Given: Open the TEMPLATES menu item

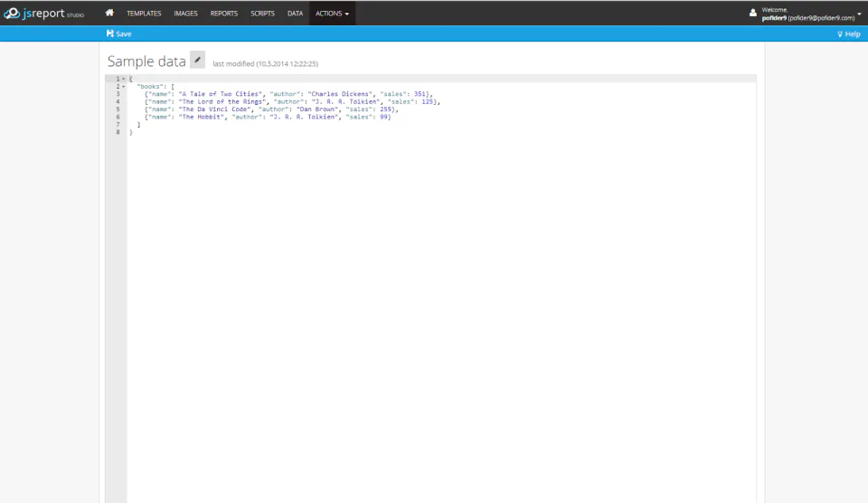Looking at the screenshot, I should (x=144, y=14).
